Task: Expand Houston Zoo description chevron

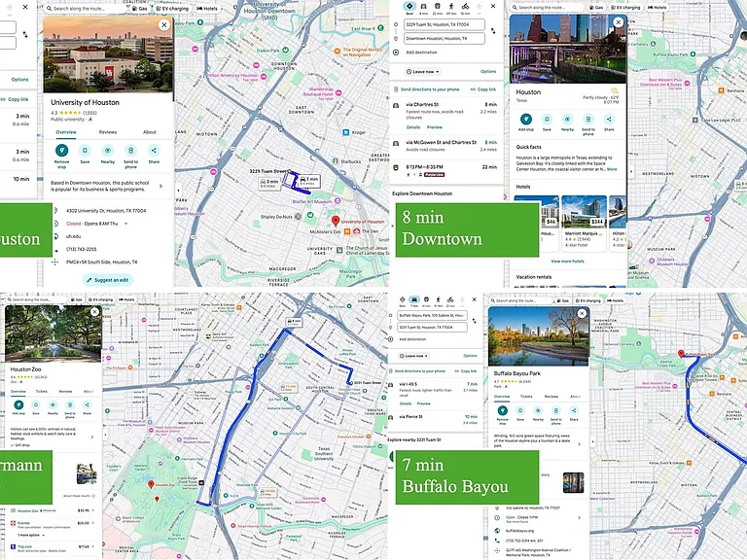Action: click(x=92, y=437)
